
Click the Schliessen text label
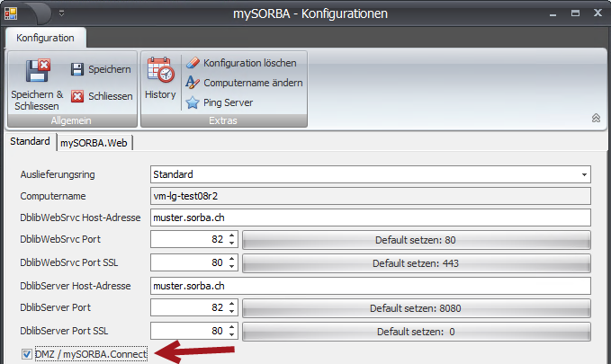(111, 96)
